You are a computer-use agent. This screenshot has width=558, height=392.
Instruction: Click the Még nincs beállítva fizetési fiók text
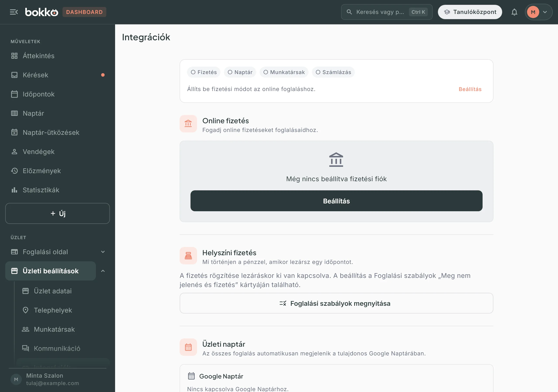pyautogui.click(x=336, y=179)
